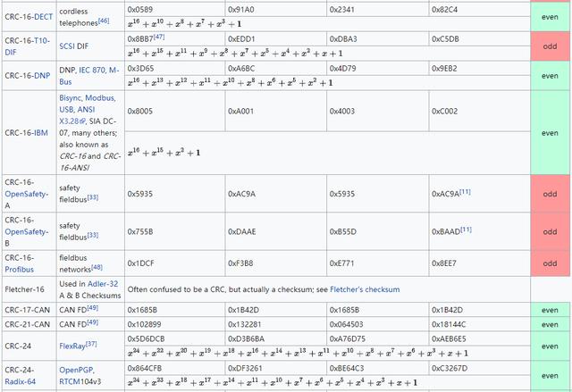Follow the IEC 870 link
The width and height of the screenshot is (572, 392).
click(92, 70)
